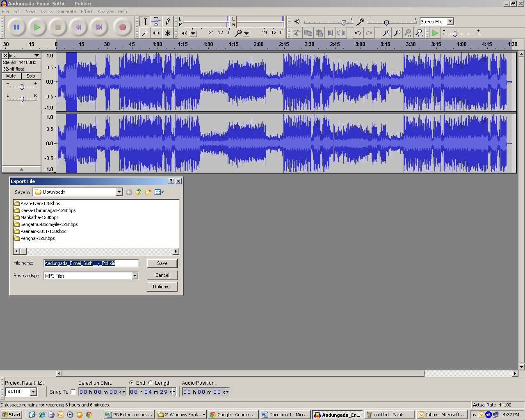
Task: Select the Envelope tool
Action: (x=156, y=22)
